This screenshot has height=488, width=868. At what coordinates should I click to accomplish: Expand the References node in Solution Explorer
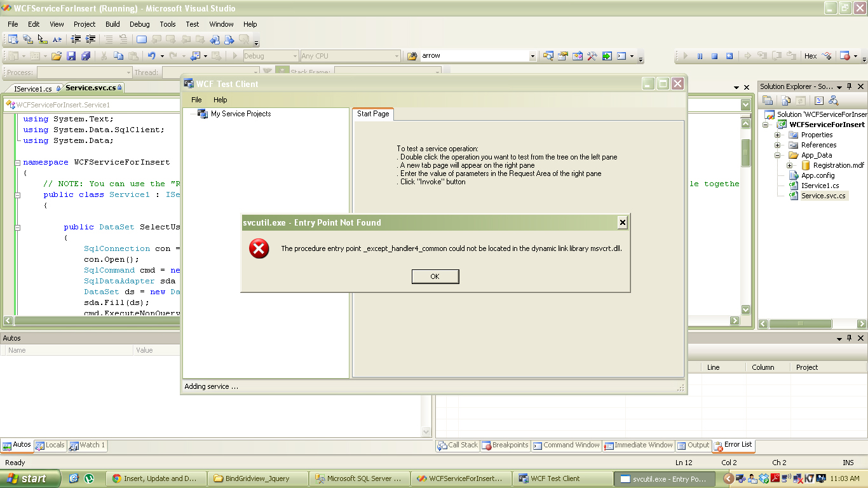pyautogui.click(x=777, y=145)
